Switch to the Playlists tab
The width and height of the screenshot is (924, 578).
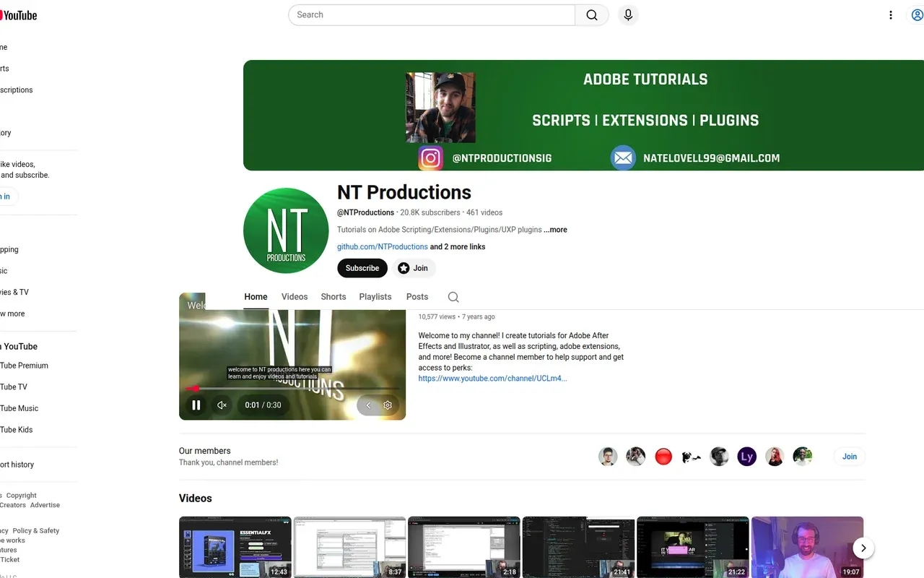[x=375, y=297]
